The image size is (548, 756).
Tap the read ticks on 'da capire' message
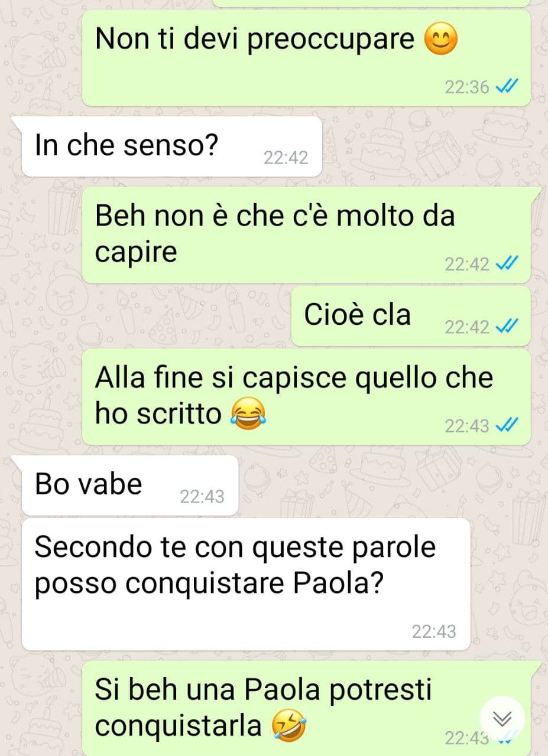507,264
